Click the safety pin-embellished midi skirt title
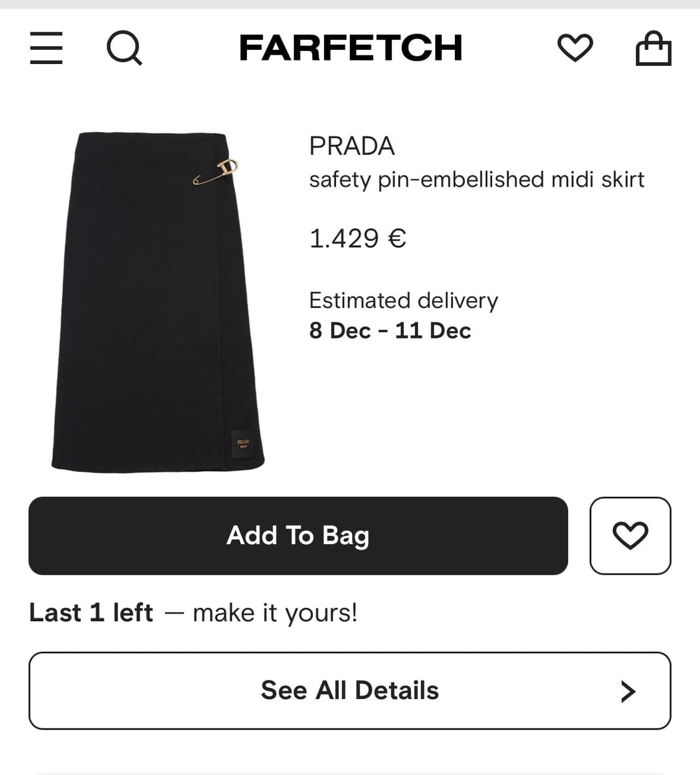The width and height of the screenshot is (700, 775). pyautogui.click(x=477, y=180)
